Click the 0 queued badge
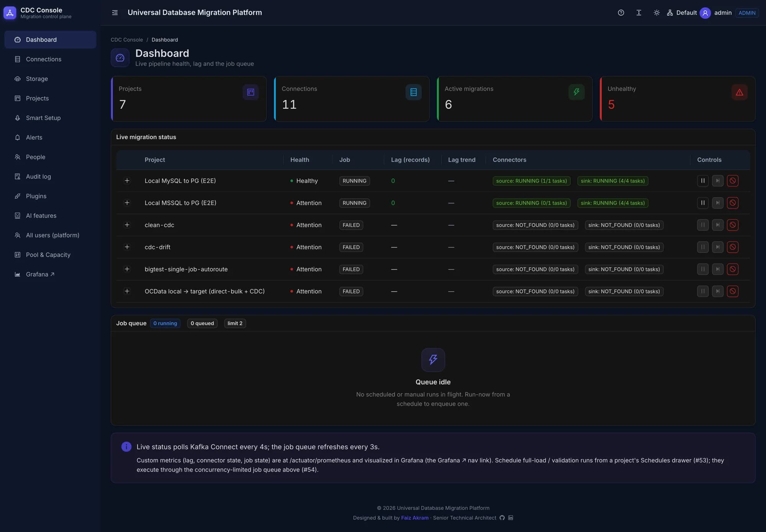766x532 pixels. point(202,323)
